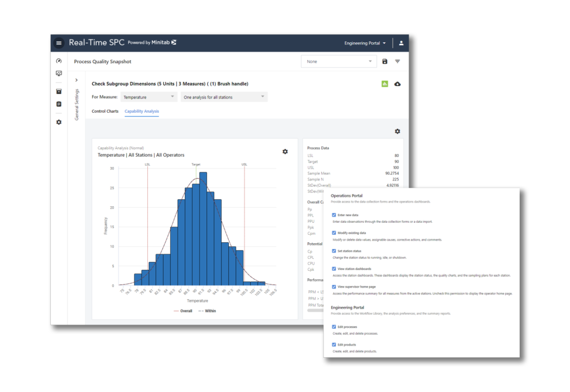Viewport: 570px width, 392px height.
Task: Open the gauge dashboard icon in sidebar
Action: pyautogui.click(x=59, y=61)
